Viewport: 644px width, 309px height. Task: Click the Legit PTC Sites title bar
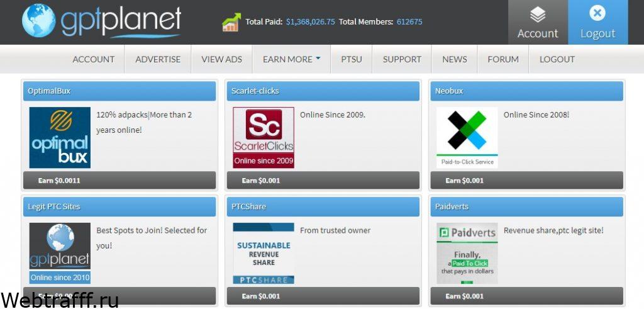click(x=119, y=206)
